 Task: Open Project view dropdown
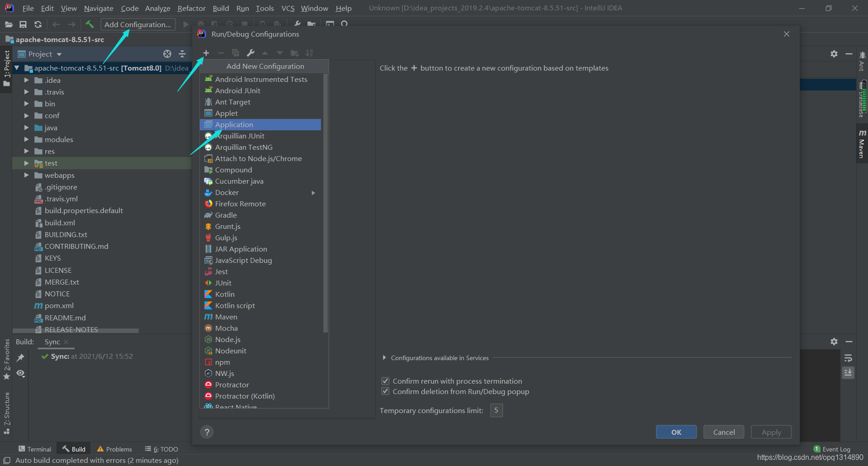59,54
